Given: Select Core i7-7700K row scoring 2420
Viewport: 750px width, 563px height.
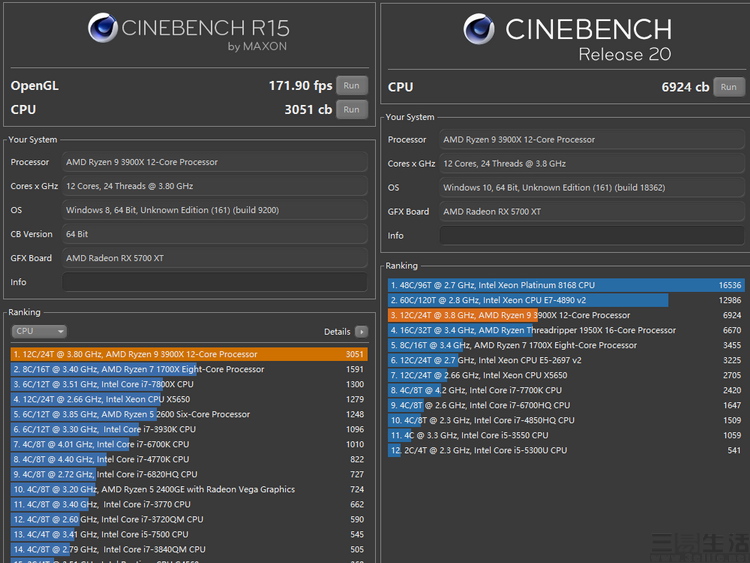Looking at the screenshot, I should pyautogui.click(x=566, y=390).
